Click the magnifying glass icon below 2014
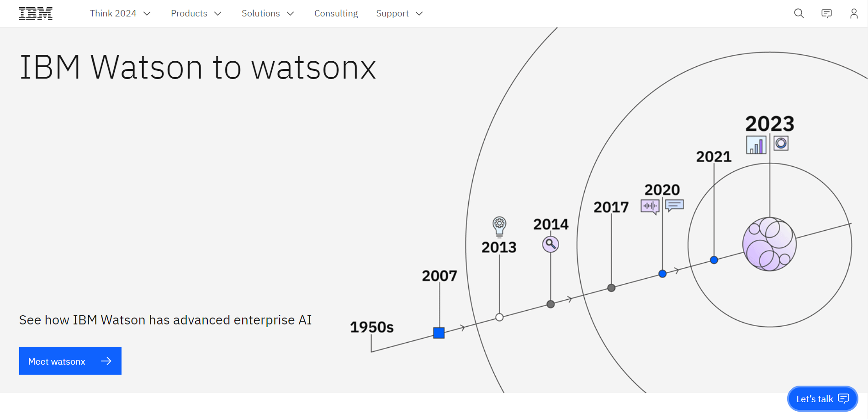 550,244
